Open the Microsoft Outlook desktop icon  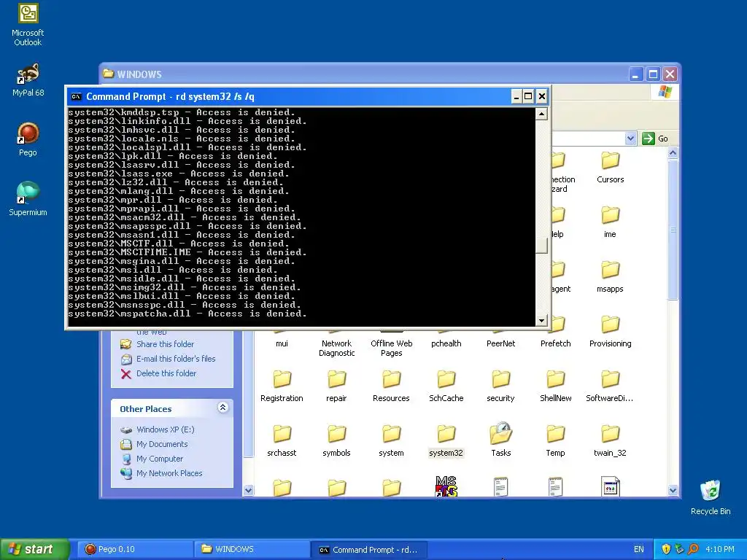click(x=28, y=25)
